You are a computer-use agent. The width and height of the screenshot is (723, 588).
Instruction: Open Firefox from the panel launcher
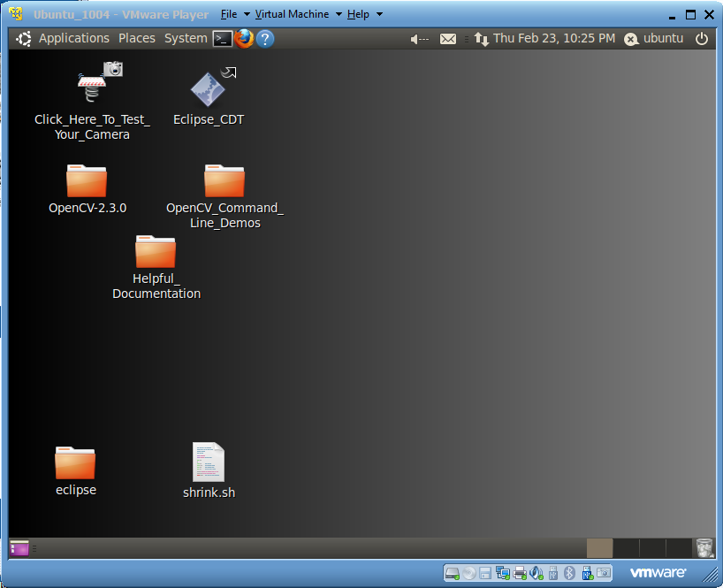click(x=244, y=39)
